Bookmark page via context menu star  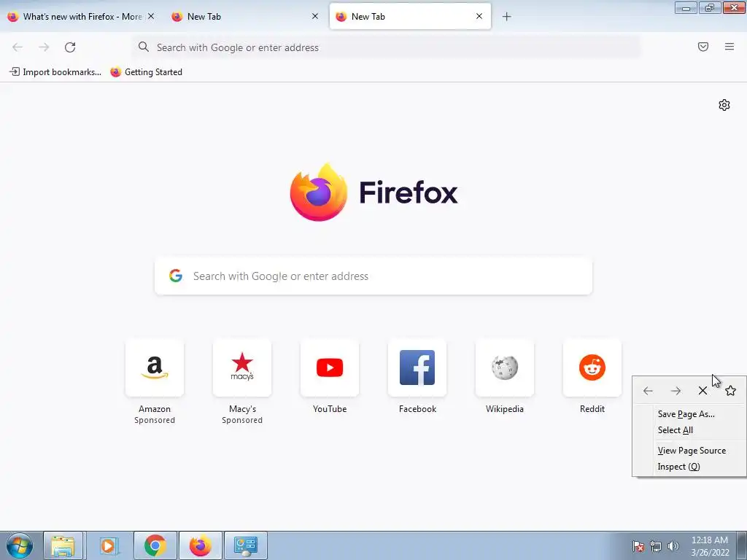[x=730, y=391]
